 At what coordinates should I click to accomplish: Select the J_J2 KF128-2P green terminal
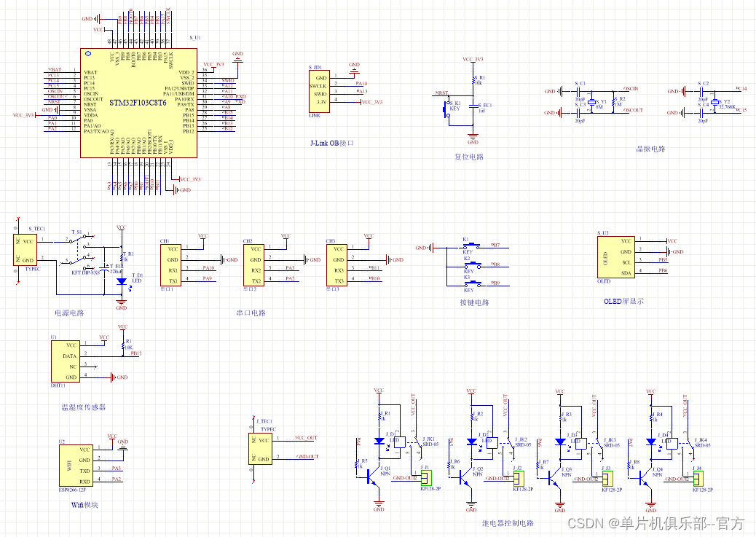coord(519,478)
